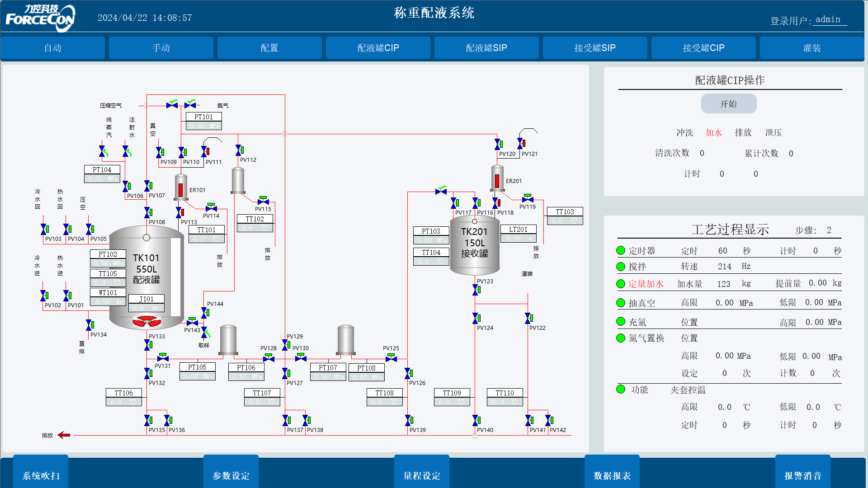The image size is (868, 488).
Task: Click the 加水量 value field 123
Action: tap(723, 284)
